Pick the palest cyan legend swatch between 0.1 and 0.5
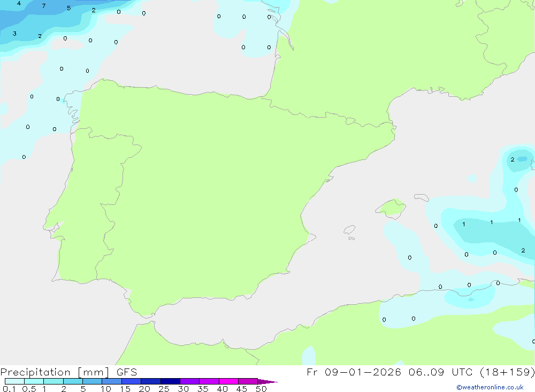Image resolution: width=535 pixels, height=392 pixels. [14, 381]
